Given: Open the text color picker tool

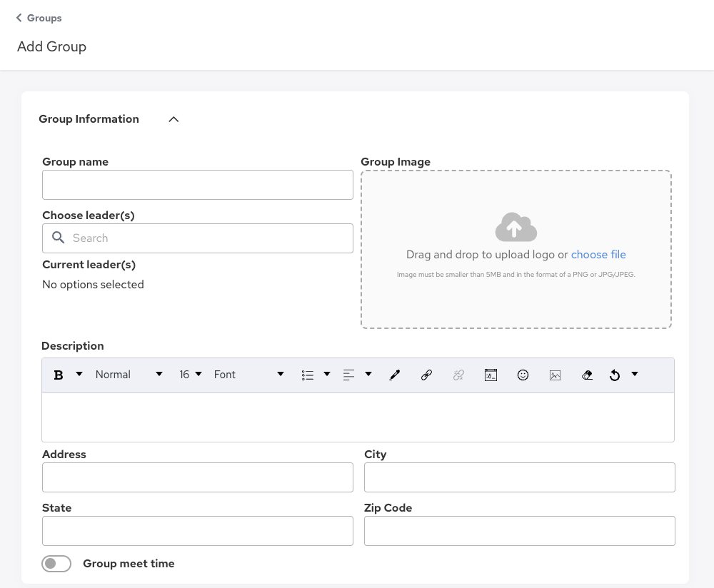Looking at the screenshot, I should 394,375.
